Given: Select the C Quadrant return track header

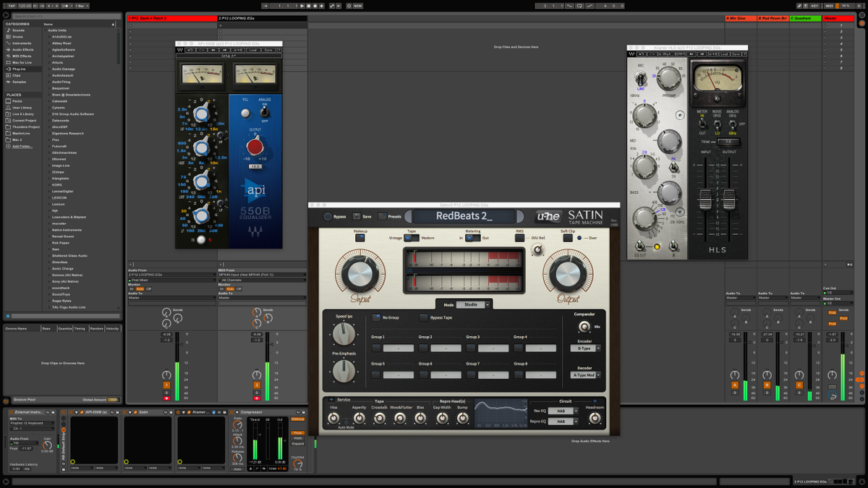Looking at the screenshot, I should [x=805, y=18].
